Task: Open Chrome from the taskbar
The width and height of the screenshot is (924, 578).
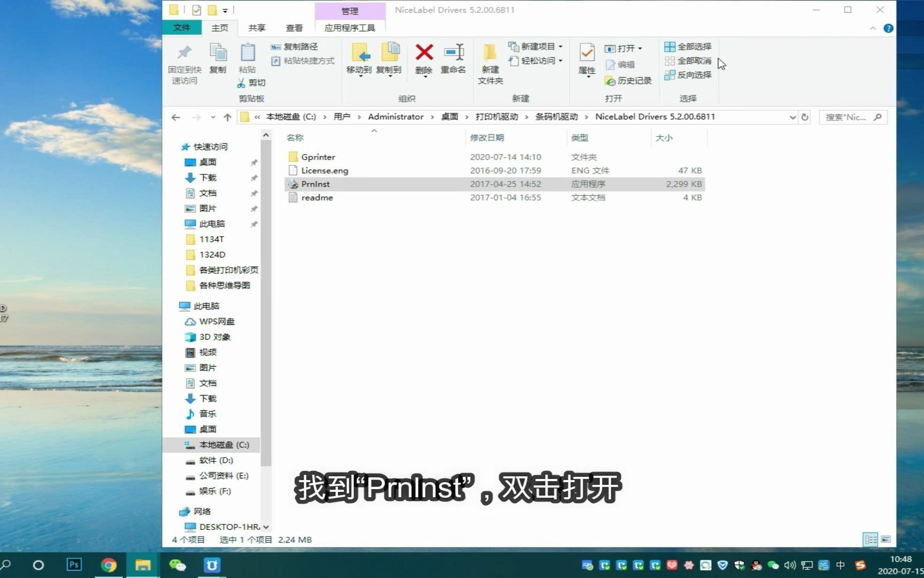Action: [109, 565]
